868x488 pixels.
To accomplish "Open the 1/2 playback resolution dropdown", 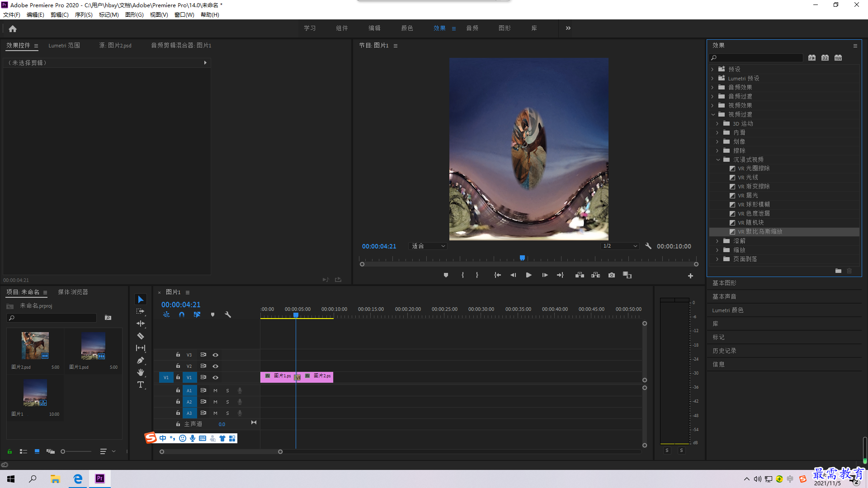I will point(620,246).
